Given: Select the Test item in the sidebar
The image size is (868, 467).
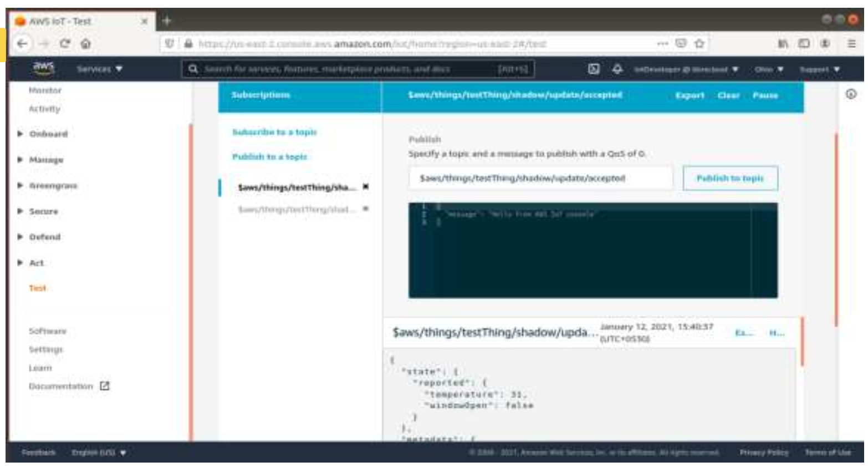Looking at the screenshot, I should pos(38,288).
